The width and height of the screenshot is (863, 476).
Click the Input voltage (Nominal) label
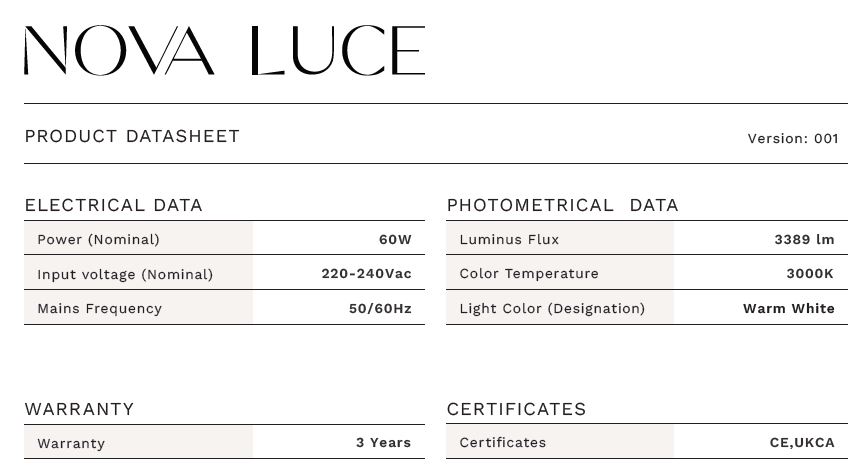tap(125, 274)
